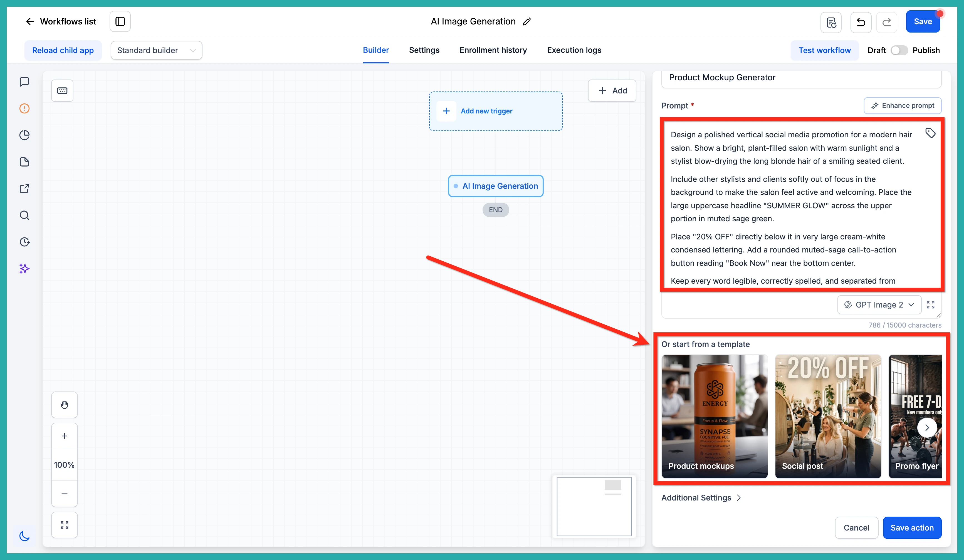Open the external link share icon
The height and width of the screenshot is (560, 964).
tap(24, 189)
